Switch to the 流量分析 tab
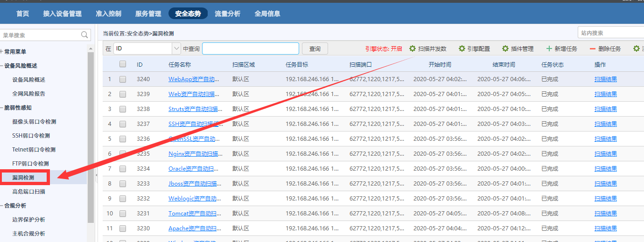This screenshot has width=644, height=242. pyautogui.click(x=227, y=14)
